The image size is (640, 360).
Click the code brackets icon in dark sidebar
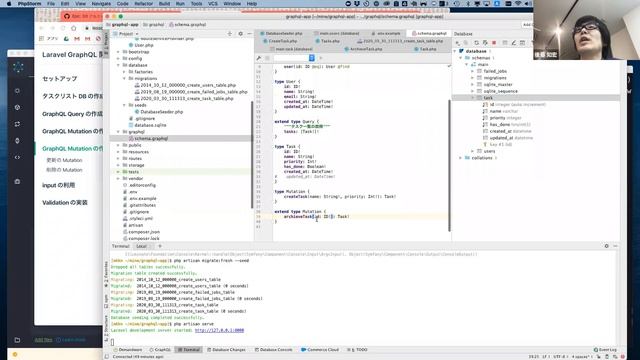(x=17, y=157)
